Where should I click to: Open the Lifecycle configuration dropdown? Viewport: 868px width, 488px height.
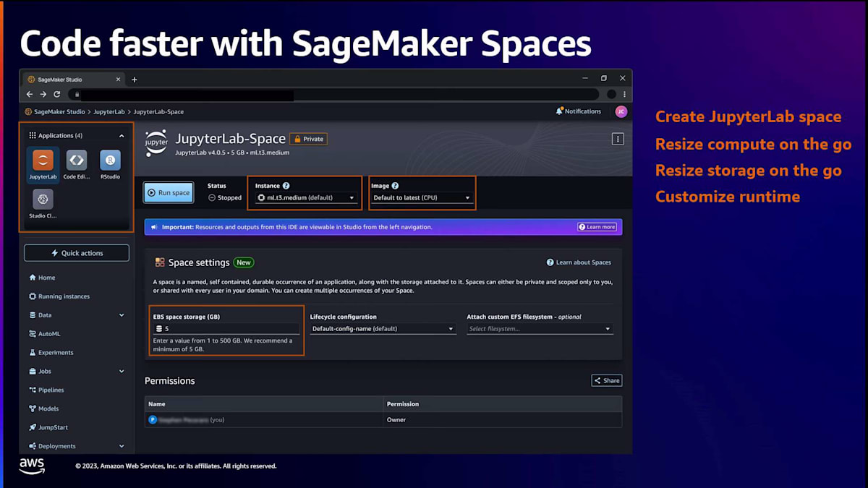tap(383, 329)
